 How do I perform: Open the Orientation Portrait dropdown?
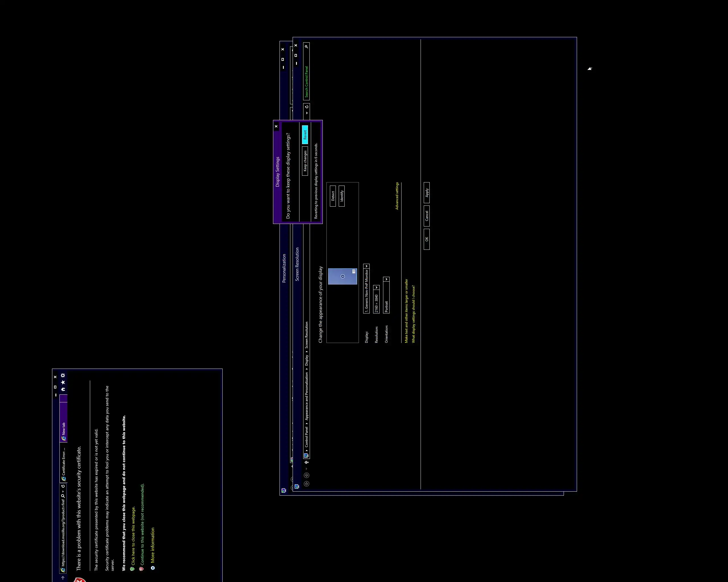click(x=386, y=279)
